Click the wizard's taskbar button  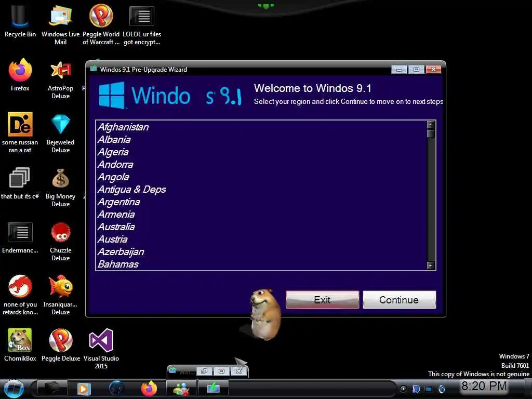point(214,389)
